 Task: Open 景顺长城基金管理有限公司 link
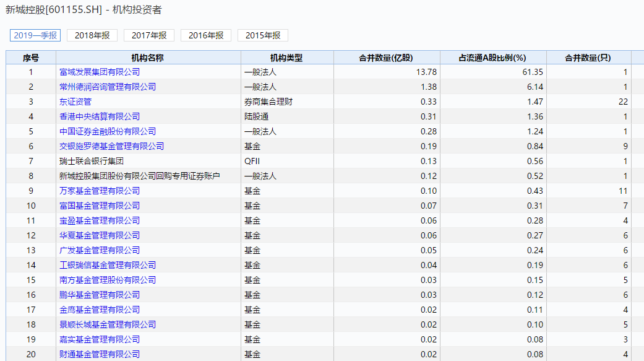point(108,324)
